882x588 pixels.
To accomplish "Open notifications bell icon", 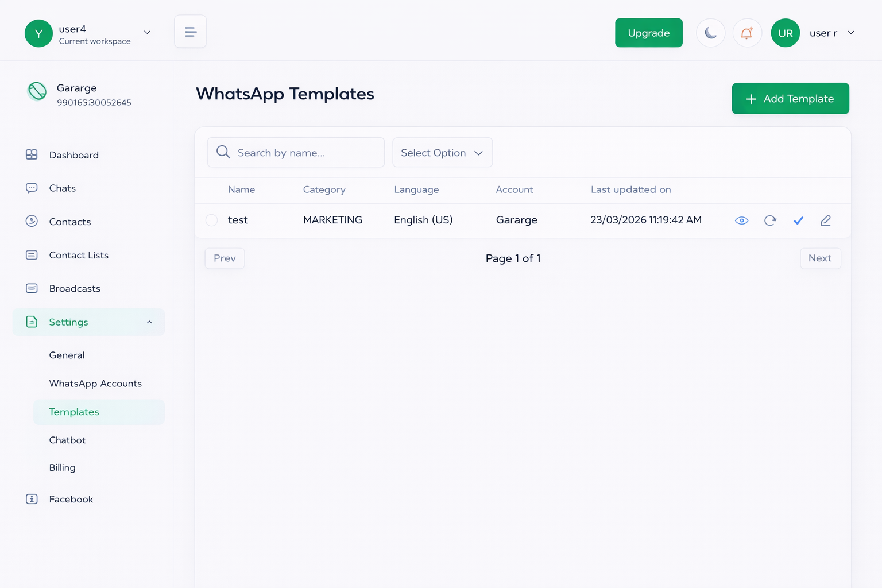I will [746, 33].
